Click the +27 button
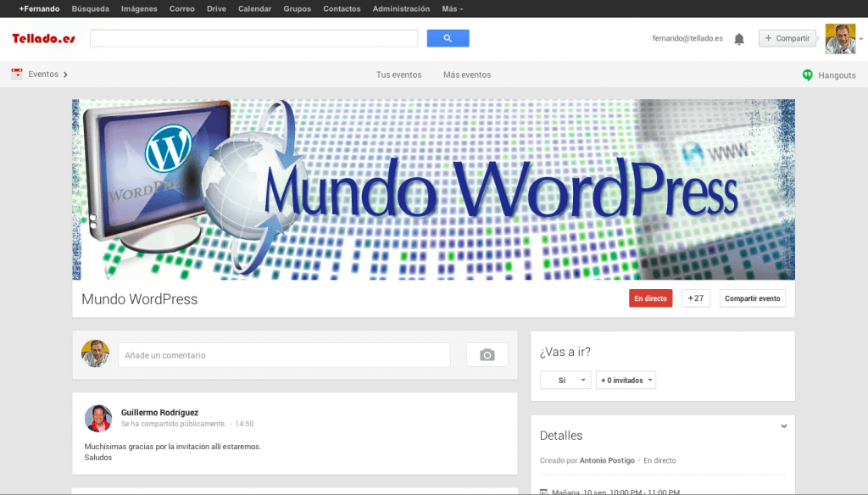This screenshot has width=868, height=495. [696, 298]
